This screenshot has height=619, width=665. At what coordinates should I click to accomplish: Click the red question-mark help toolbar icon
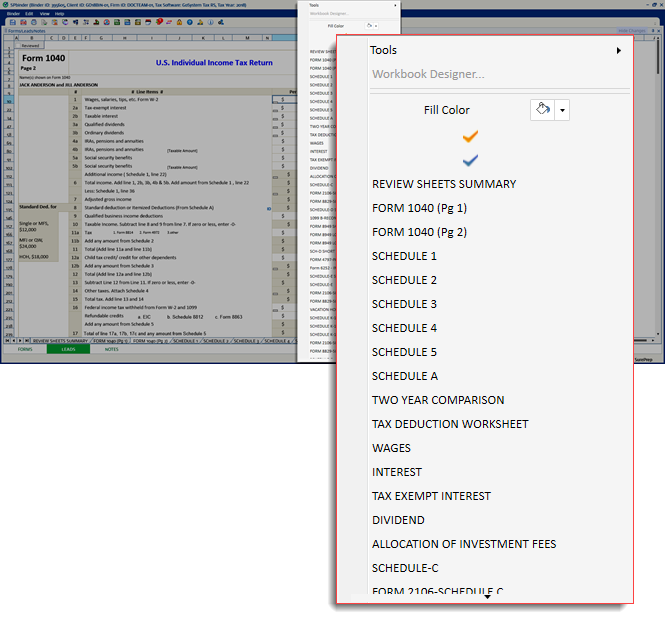click(x=159, y=22)
